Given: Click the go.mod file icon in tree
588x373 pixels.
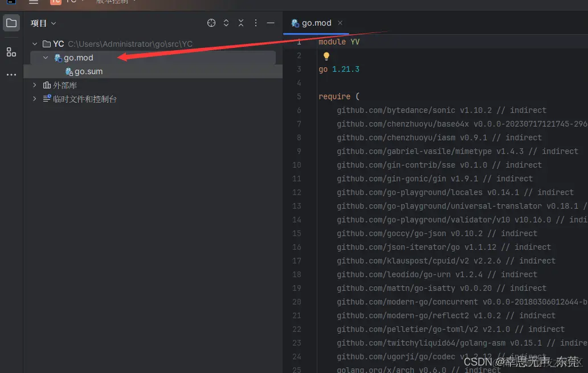Looking at the screenshot, I should point(58,58).
